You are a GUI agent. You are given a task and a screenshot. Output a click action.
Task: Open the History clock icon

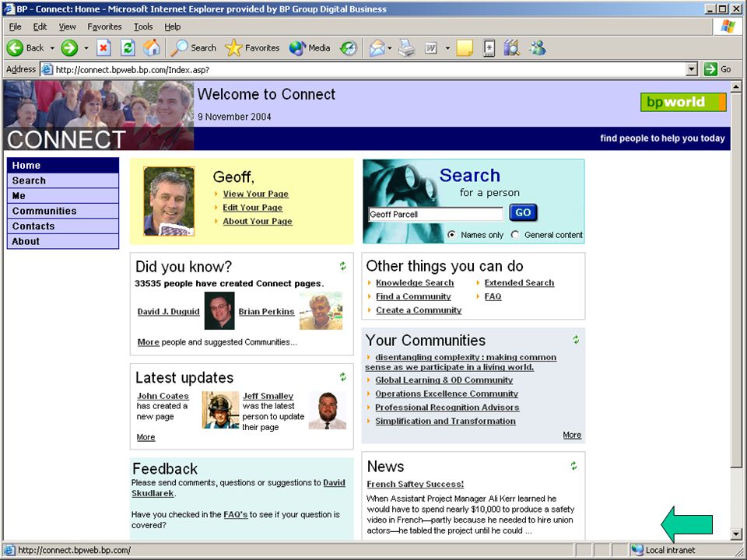tap(349, 47)
